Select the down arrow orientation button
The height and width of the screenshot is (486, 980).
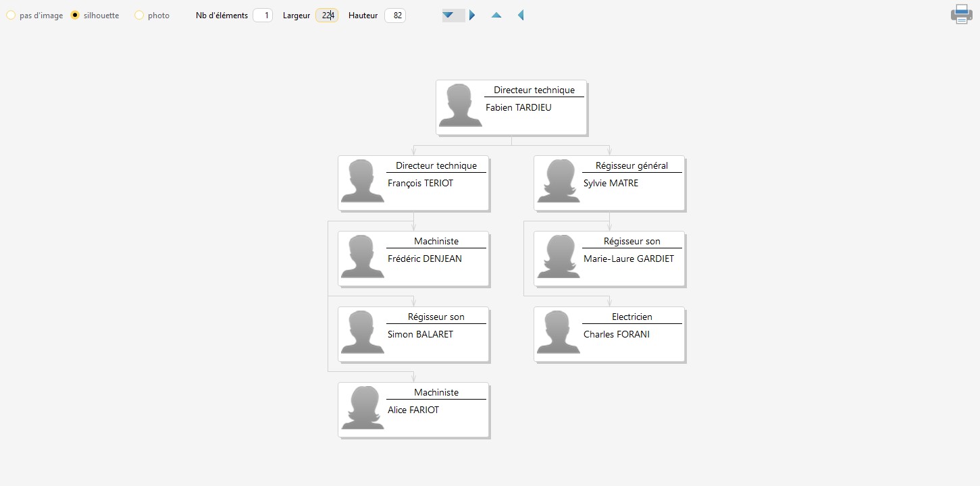448,15
